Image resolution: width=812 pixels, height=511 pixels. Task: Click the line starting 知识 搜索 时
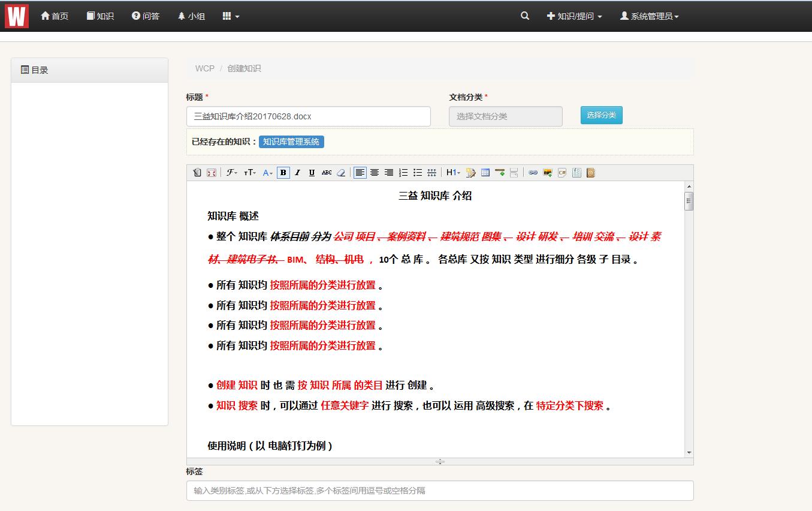[x=409, y=405]
